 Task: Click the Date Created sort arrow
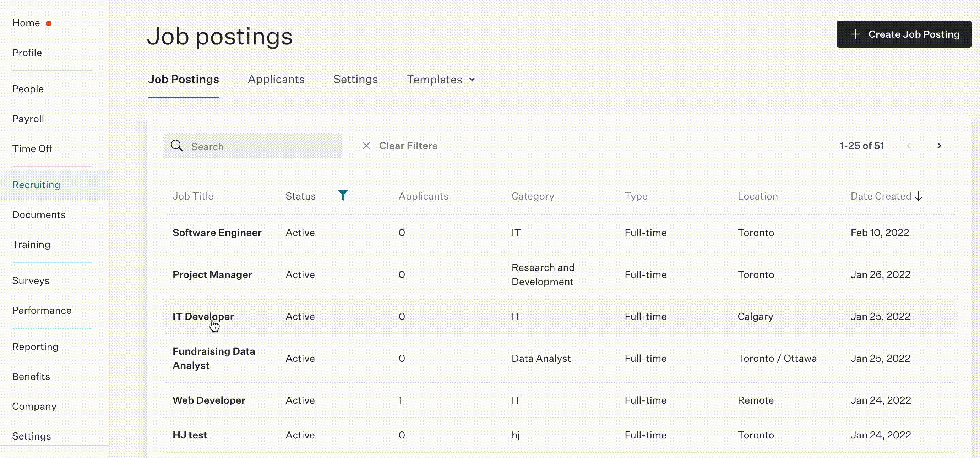point(919,196)
